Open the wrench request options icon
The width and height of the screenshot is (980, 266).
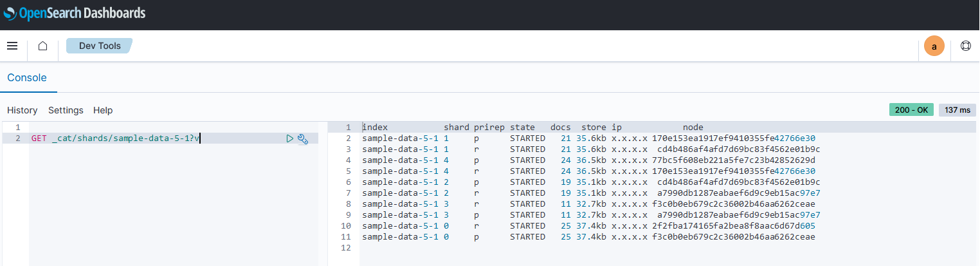click(x=303, y=138)
